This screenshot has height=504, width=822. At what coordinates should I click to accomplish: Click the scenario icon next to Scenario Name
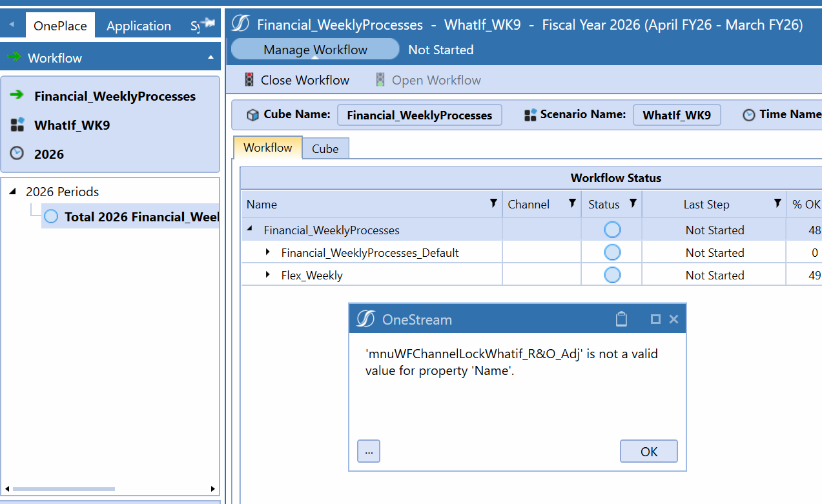531,115
